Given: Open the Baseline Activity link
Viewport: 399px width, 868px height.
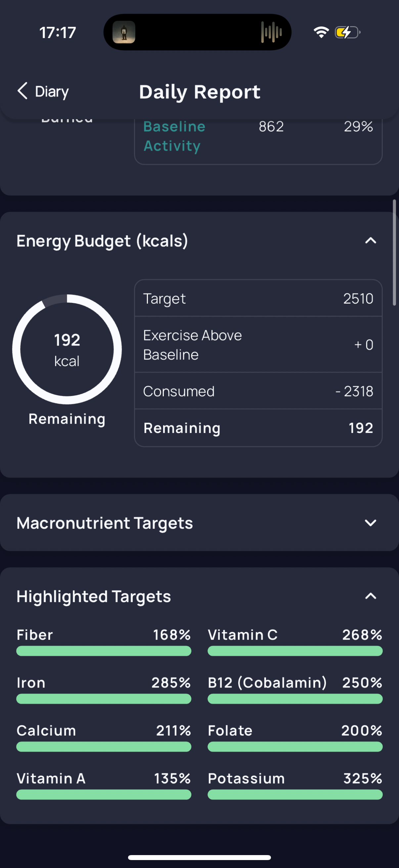Looking at the screenshot, I should [x=174, y=136].
